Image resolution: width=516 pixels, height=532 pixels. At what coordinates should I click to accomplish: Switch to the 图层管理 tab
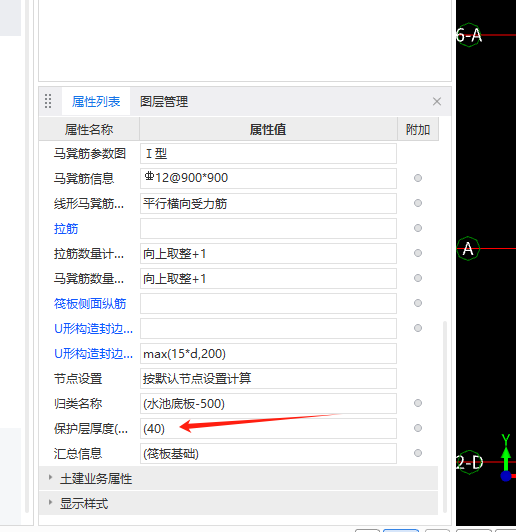tap(164, 101)
